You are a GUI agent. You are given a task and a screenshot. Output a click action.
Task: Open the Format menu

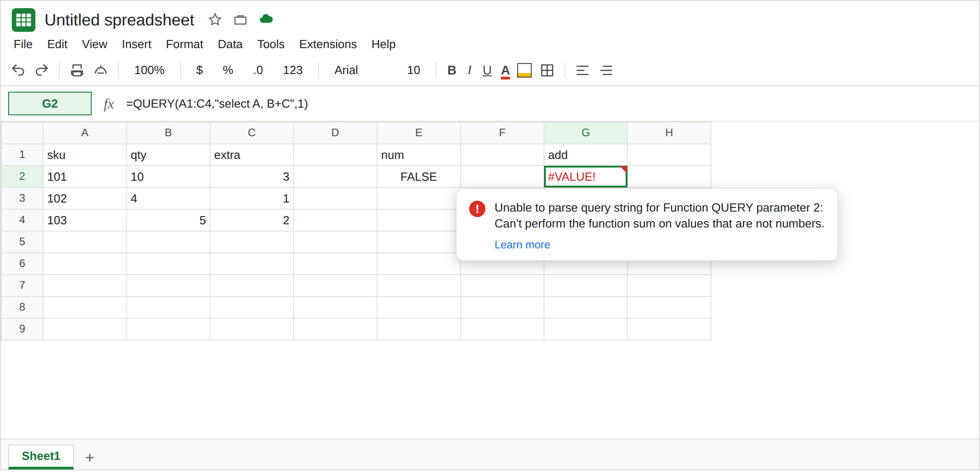click(x=184, y=44)
